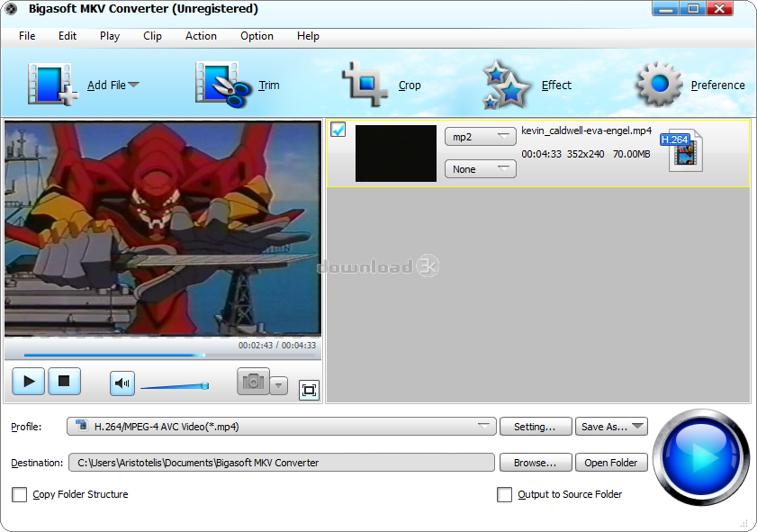The height and width of the screenshot is (532, 757).
Task: Open the Effect stars icon
Action: click(x=506, y=85)
